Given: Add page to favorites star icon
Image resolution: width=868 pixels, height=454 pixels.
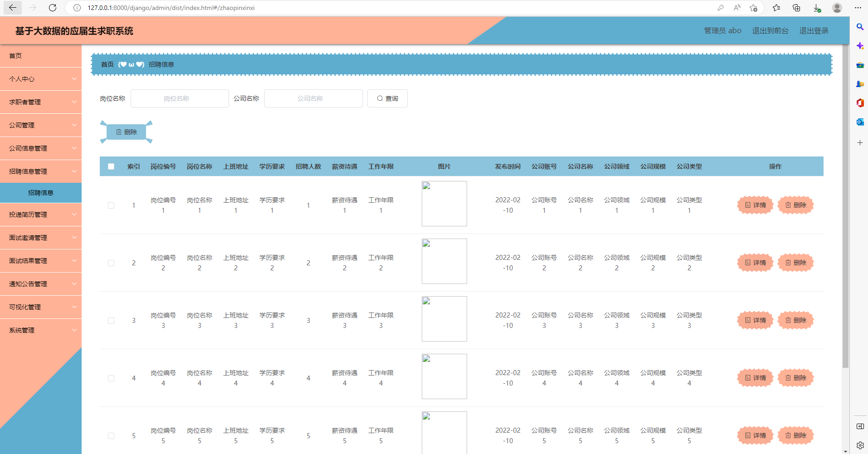Looking at the screenshot, I should (753, 8).
